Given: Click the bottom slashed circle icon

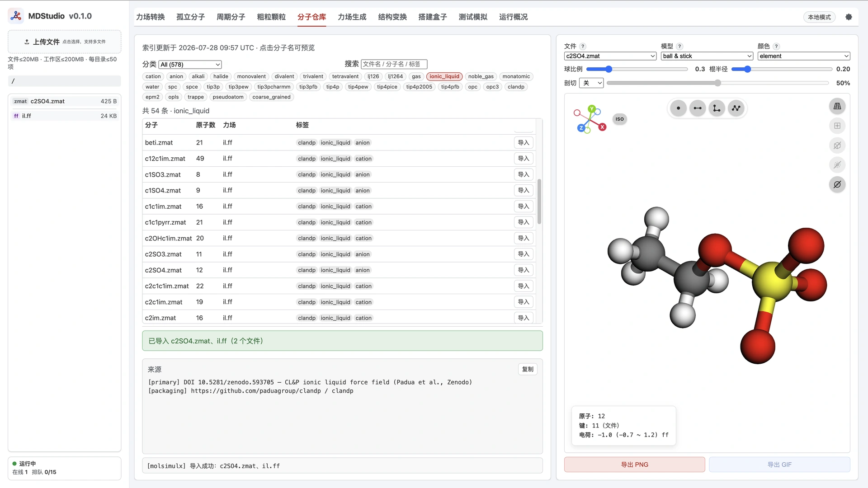Looking at the screenshot, I should (837, 184).
